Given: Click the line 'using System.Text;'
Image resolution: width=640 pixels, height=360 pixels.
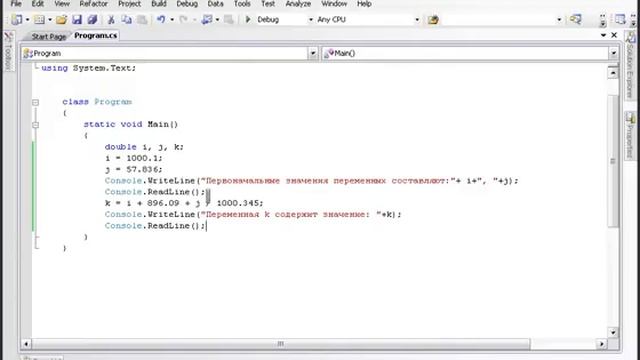Looking at the screenshot, I should [89, 68].
